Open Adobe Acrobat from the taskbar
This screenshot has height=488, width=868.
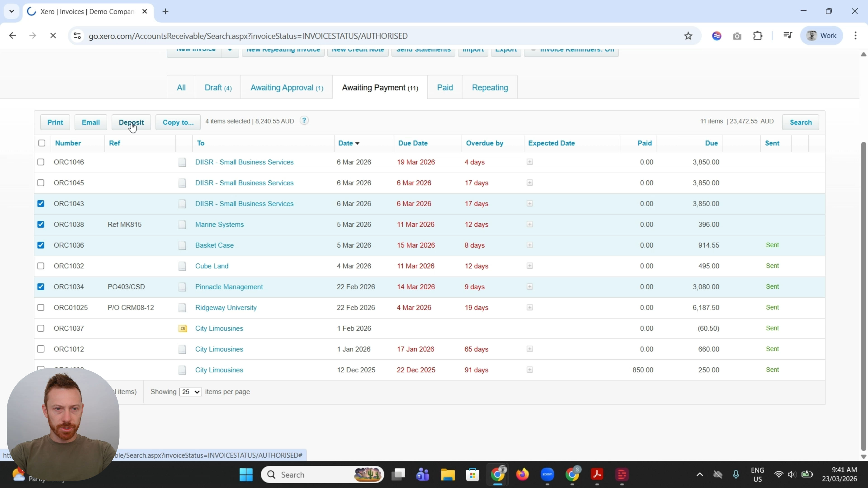[x=597, y=474]
